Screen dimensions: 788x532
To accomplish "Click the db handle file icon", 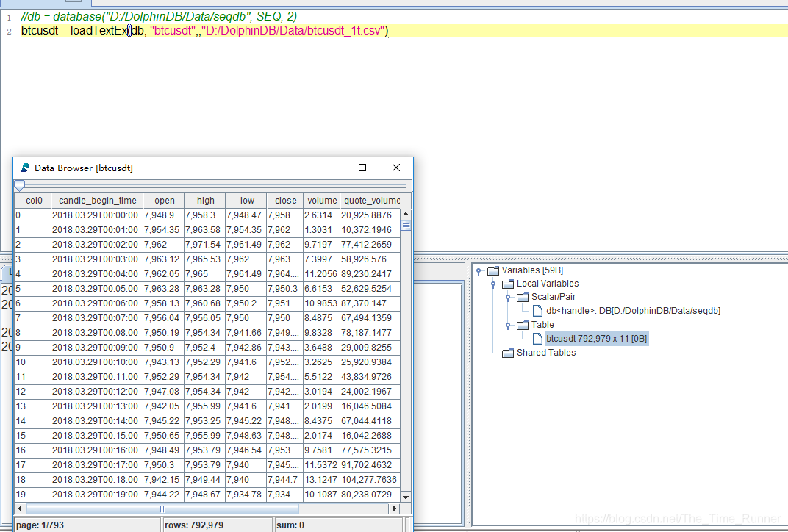I will (537, 311).
